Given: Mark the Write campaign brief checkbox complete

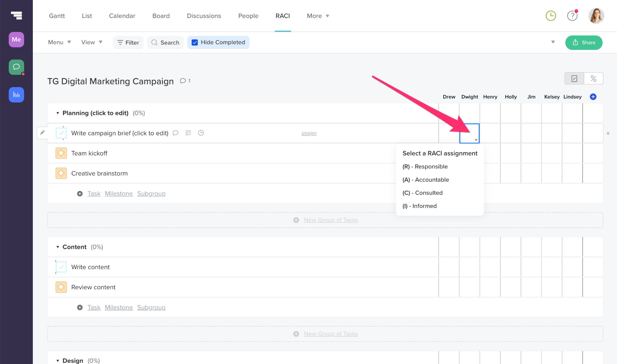Looking at the screenshot, I should click(61, 133).
